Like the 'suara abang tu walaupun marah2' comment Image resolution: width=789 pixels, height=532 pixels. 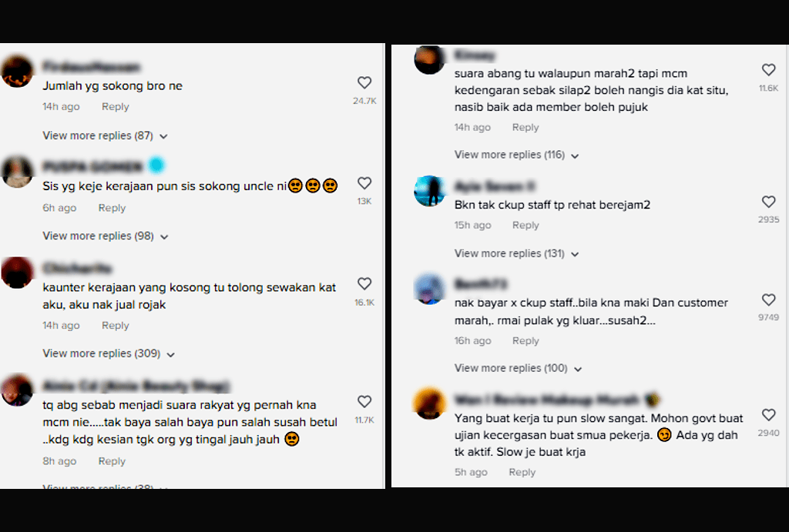click(x=768, y=69)
